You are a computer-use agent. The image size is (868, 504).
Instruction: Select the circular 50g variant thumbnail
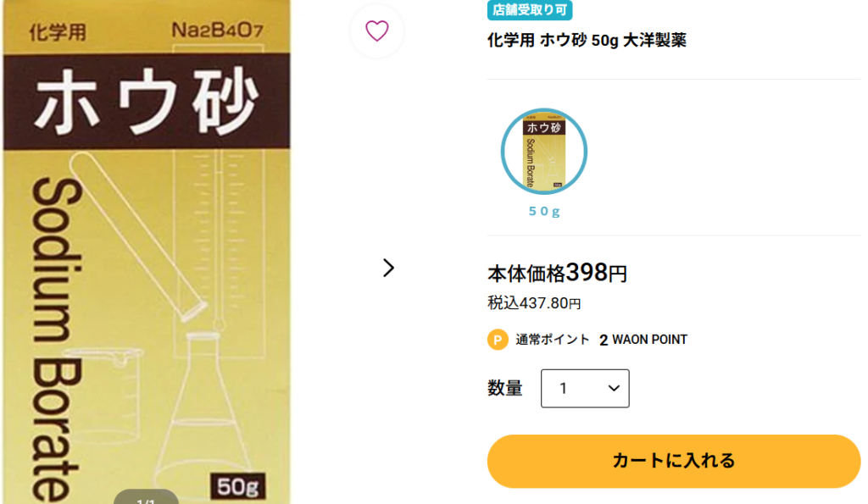[x=543, y=151]
